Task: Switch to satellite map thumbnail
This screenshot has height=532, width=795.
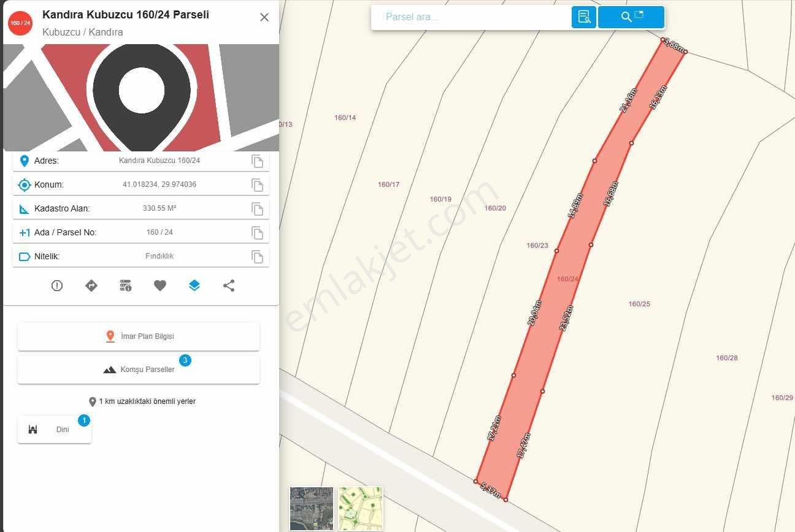Action: click(x=312, y=509)
